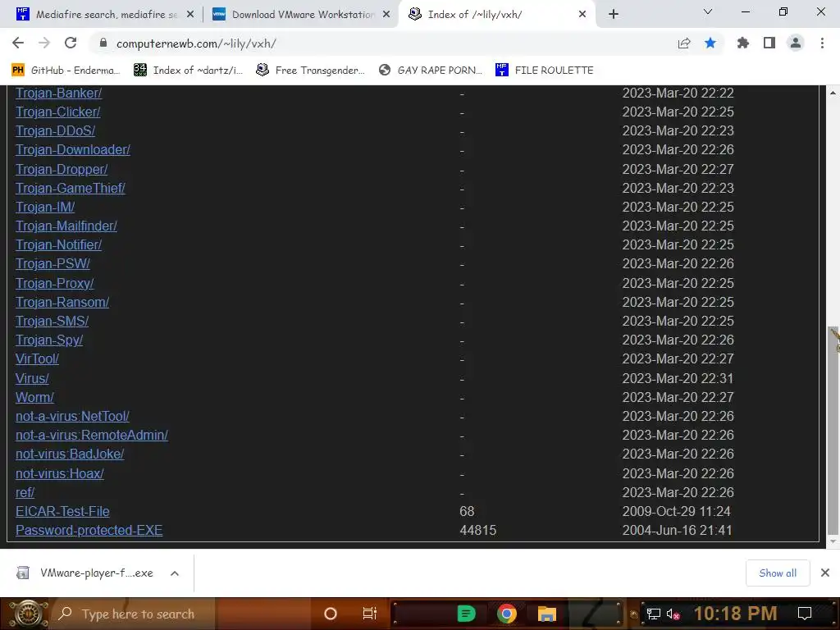
Task: Open the Trojan-Clicker/ folder
Action: coord(58,112)
